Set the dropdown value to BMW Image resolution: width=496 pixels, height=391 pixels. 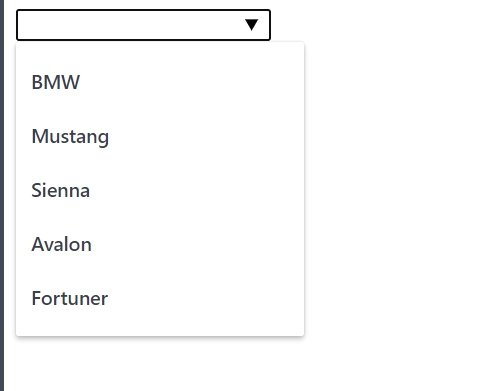[x=160, y=82]
